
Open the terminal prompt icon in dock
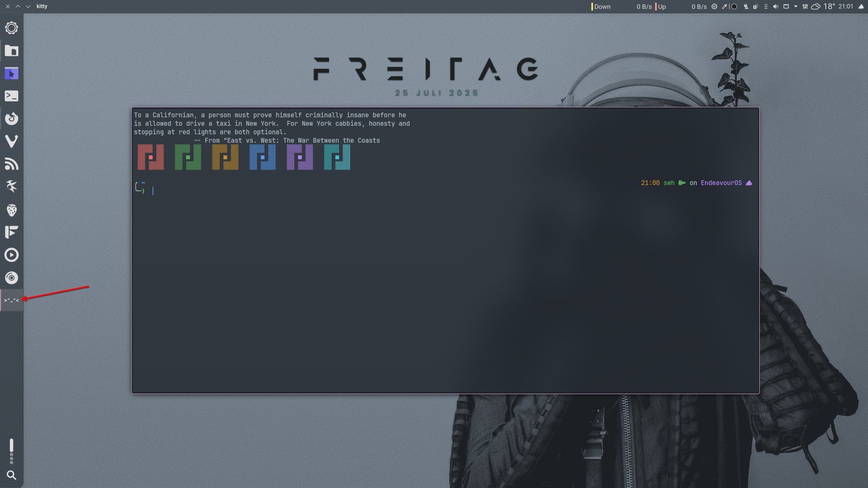tap(11, 96)
